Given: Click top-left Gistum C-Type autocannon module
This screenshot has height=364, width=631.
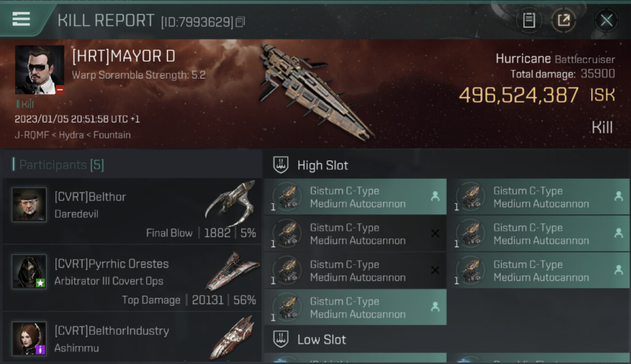Looking at the screenshot, I should click(x=355, y=197).
